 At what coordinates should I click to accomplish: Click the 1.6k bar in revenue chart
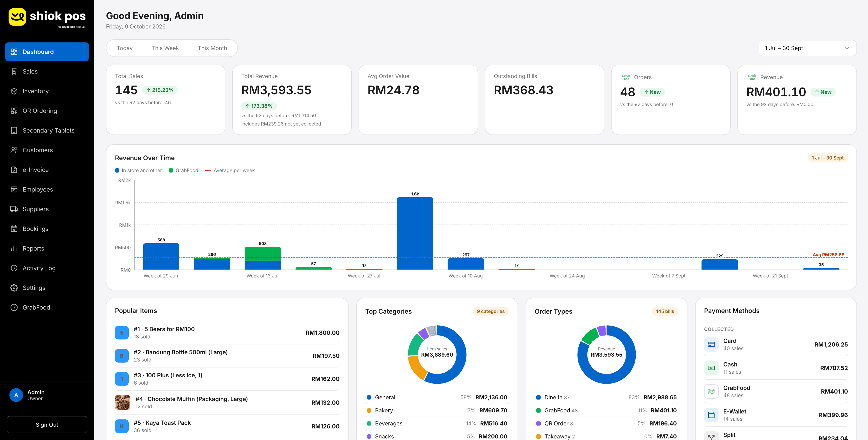coord(415,233)
